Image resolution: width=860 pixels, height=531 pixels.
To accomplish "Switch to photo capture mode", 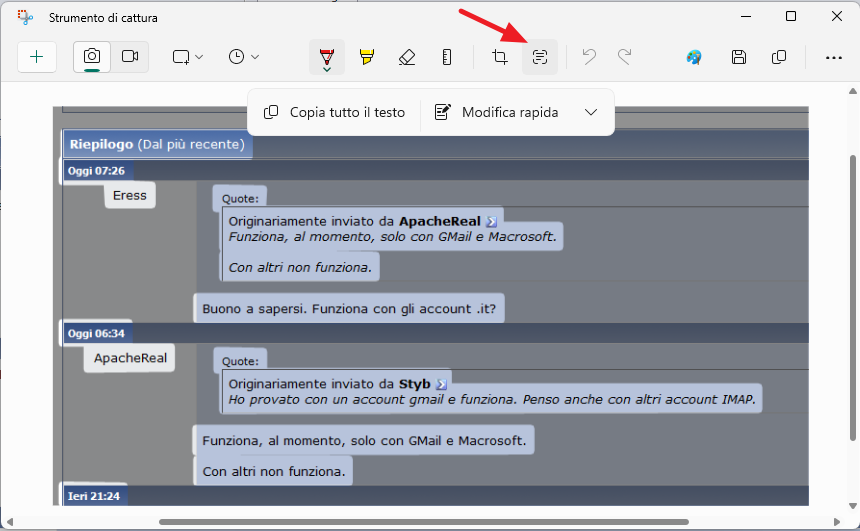I will point(92,57).
